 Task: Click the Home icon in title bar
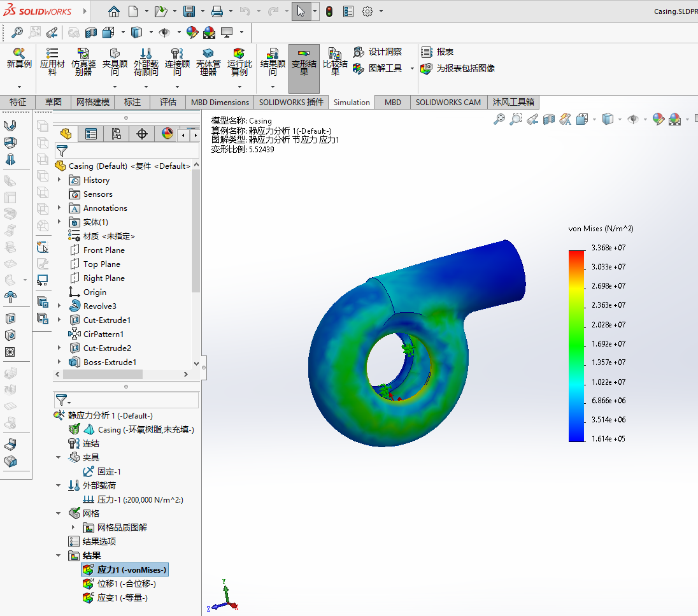click(x=114, y=11)
